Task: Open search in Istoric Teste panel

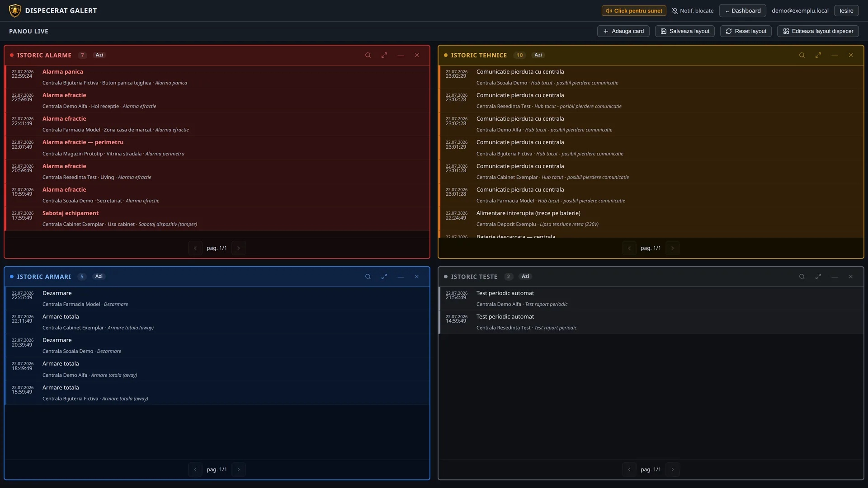Action: [x=802, y=277]
